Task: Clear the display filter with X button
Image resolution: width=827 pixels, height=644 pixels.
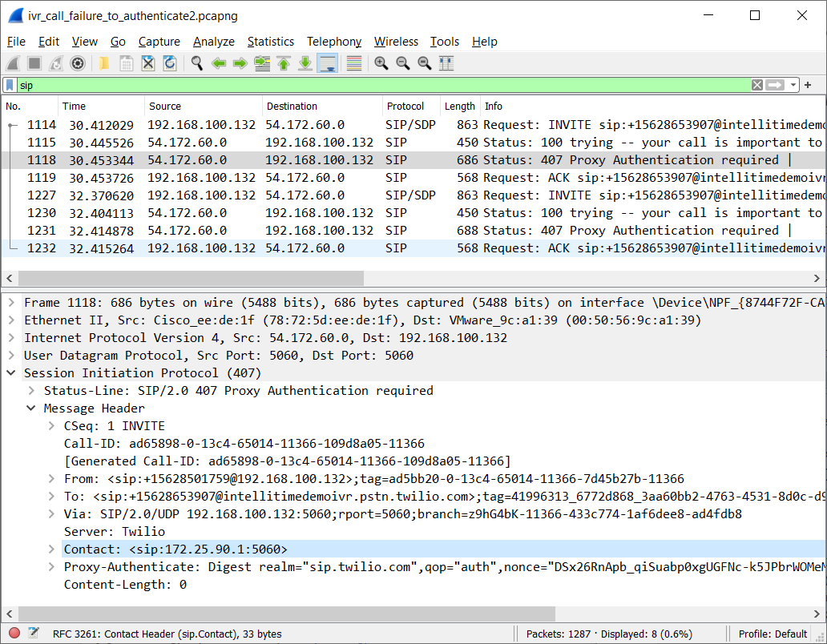Action: [756, 85]
